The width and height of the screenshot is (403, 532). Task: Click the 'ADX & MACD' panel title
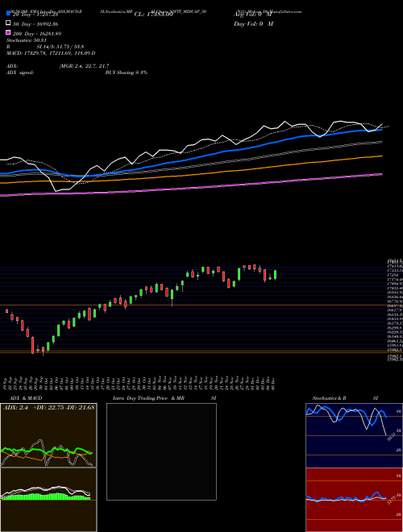pos(26,398)
